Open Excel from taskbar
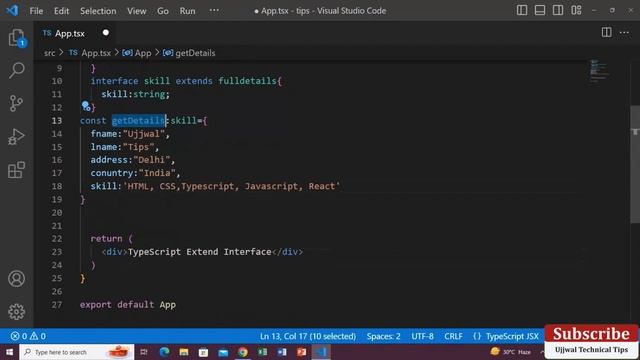Screen dimensions: 640x360 pyautogui.click(x=262, y=352)
